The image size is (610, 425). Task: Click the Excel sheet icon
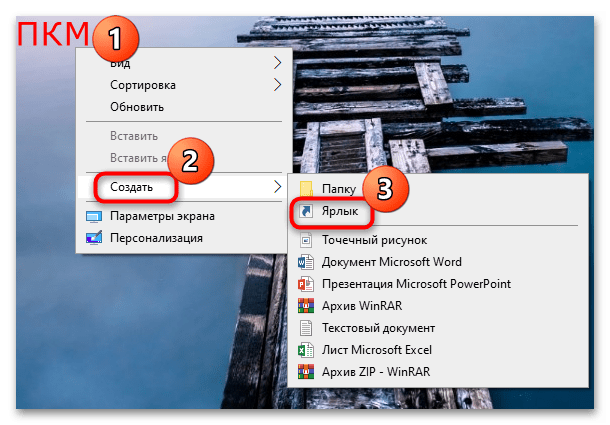306,350
